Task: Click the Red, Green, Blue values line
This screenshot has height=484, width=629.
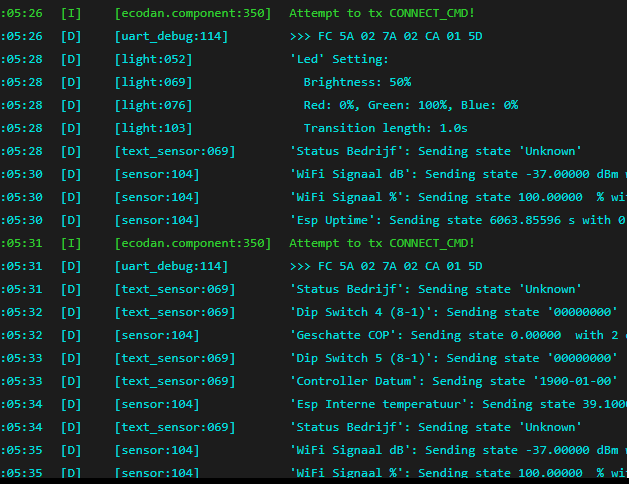Action: pos(410,105)
